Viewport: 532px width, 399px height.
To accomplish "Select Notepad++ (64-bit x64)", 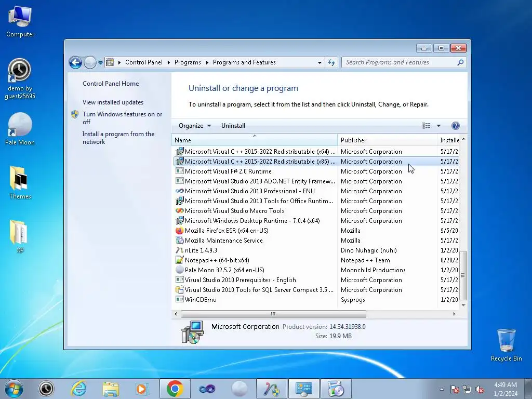I will pos(316,260).
